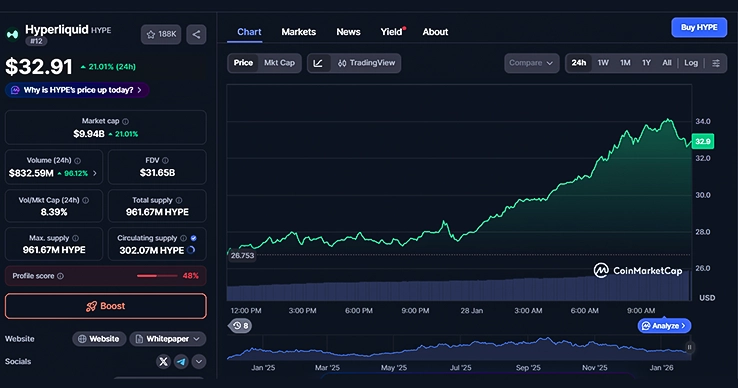Click the Market cap info icon
The image size is (738, 388).
[x=126, y=121]
